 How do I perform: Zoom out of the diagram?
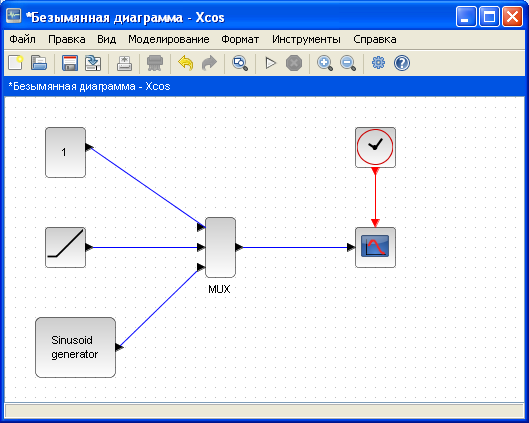(348, 63)
